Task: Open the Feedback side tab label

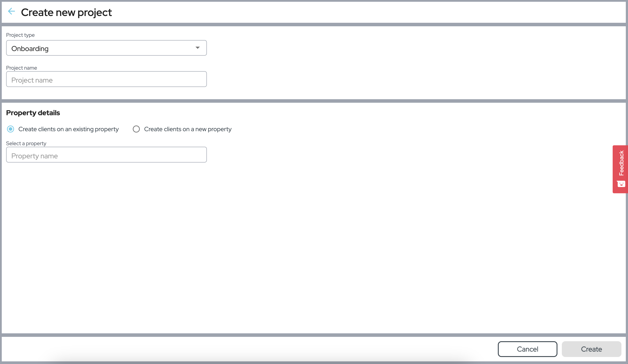Action: click(621, 163)
